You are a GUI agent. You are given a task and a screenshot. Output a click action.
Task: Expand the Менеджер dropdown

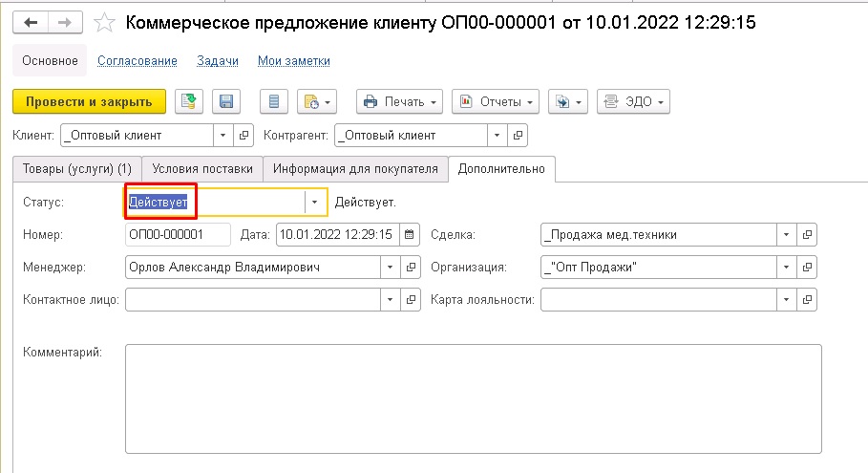[x=390, y=268]
